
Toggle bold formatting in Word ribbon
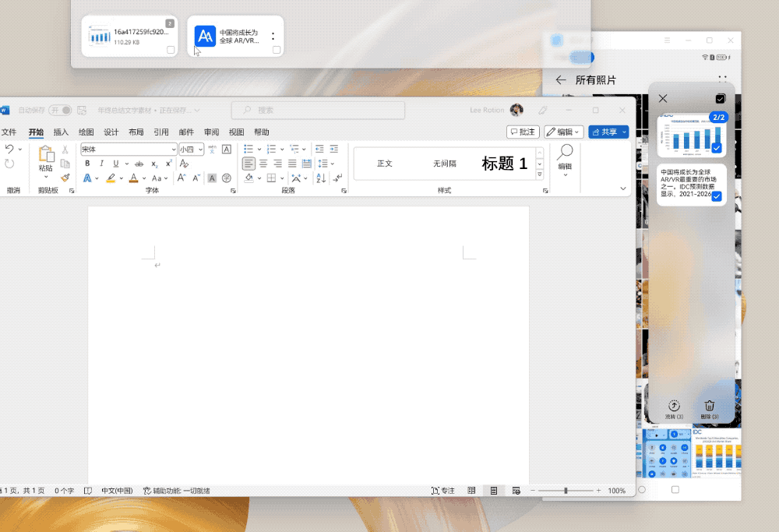point(87,164)
